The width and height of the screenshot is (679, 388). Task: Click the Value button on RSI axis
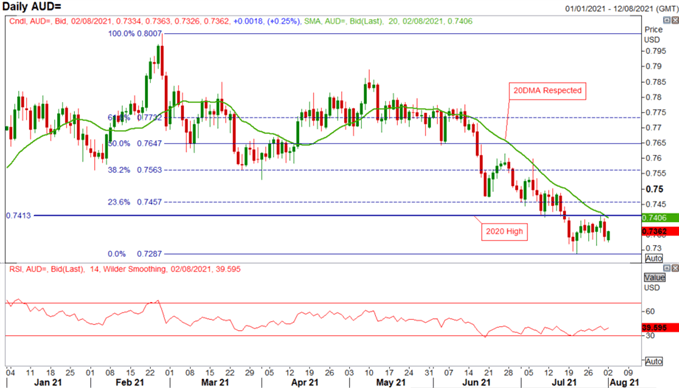pyautogui.click(x=654, y=277)
